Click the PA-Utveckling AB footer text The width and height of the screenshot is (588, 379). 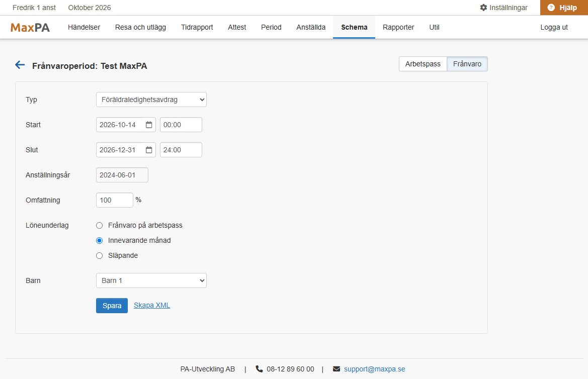[x=207, y=369]
